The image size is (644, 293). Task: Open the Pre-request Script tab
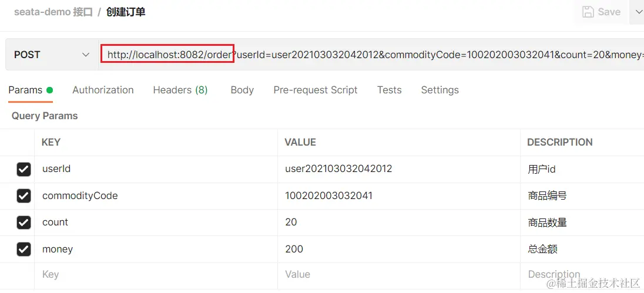tap(316, 90)
